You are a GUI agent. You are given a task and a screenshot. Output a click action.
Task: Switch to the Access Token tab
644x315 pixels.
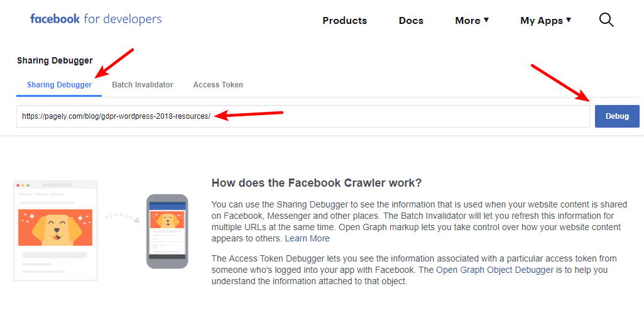point(218,84)
